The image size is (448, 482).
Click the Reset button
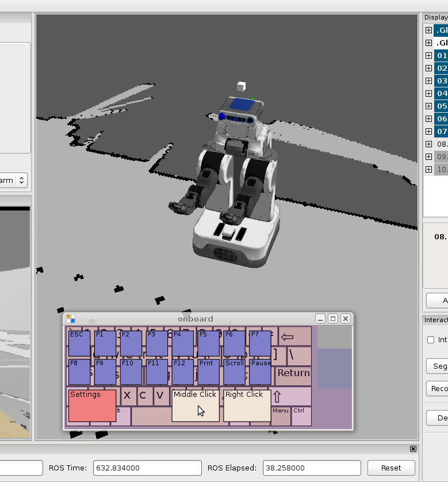coord(391,468)
